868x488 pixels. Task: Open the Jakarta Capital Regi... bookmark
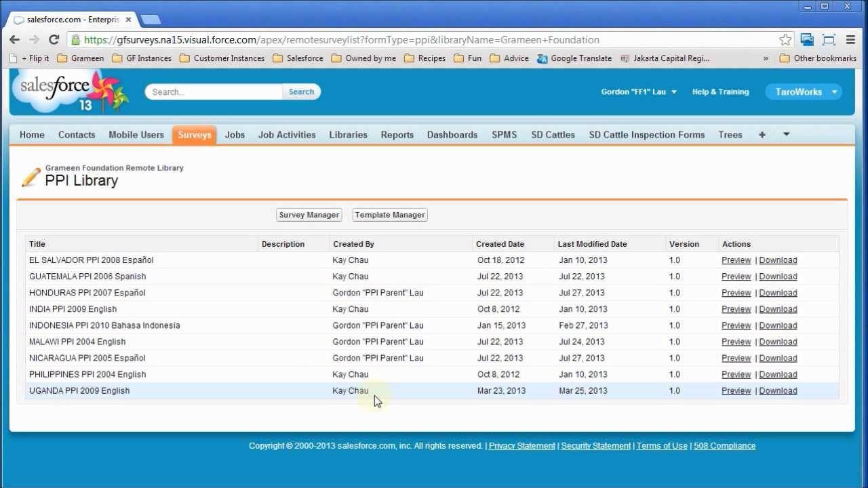point(665,58)
